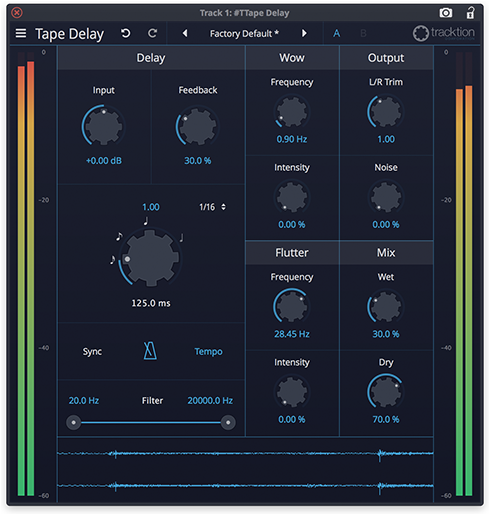Click the Delay section header
The height and width of the screenshot is (516, 493).
(x=151, y=58)
